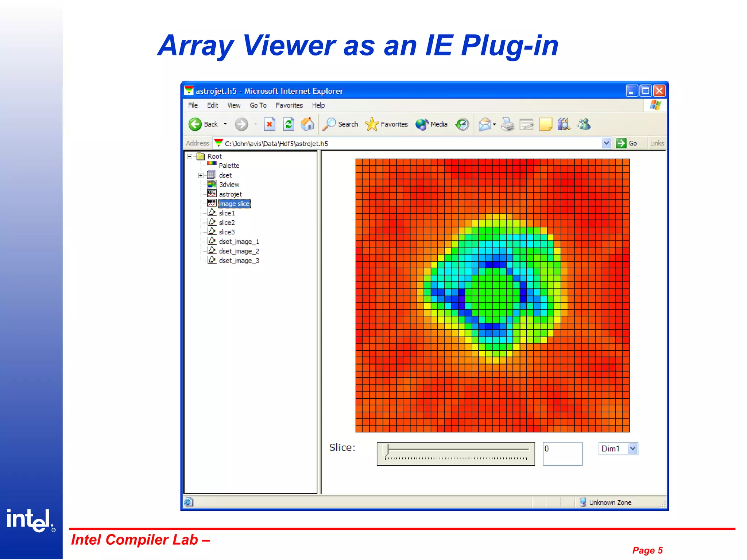The image size is (747, 560).
Task: Select Root folder in tree
Action: 214,156
